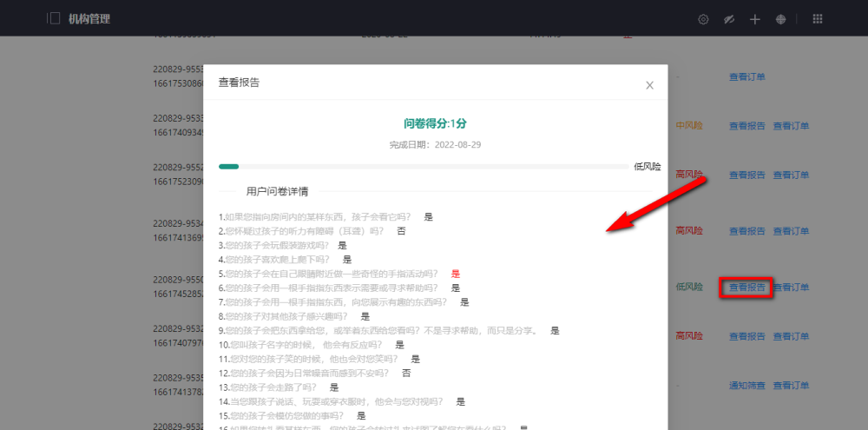Close the 查看报告 dialog with the X
868x430 pixels.
click(x=650, y=85)
